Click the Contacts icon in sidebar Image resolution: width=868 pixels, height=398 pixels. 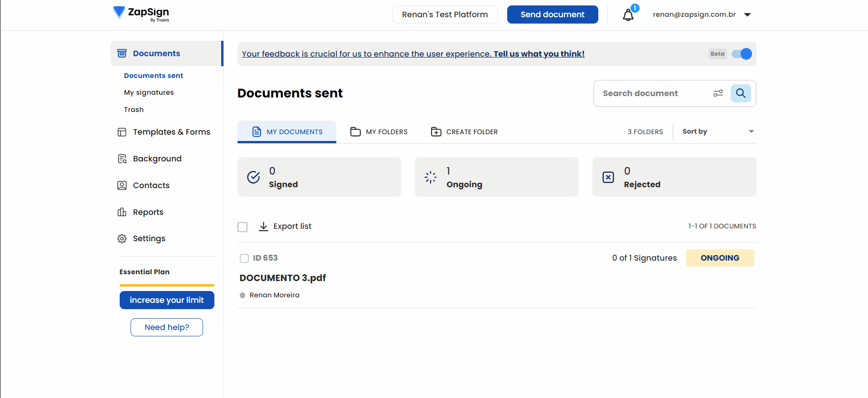click(x=122, y=185)
